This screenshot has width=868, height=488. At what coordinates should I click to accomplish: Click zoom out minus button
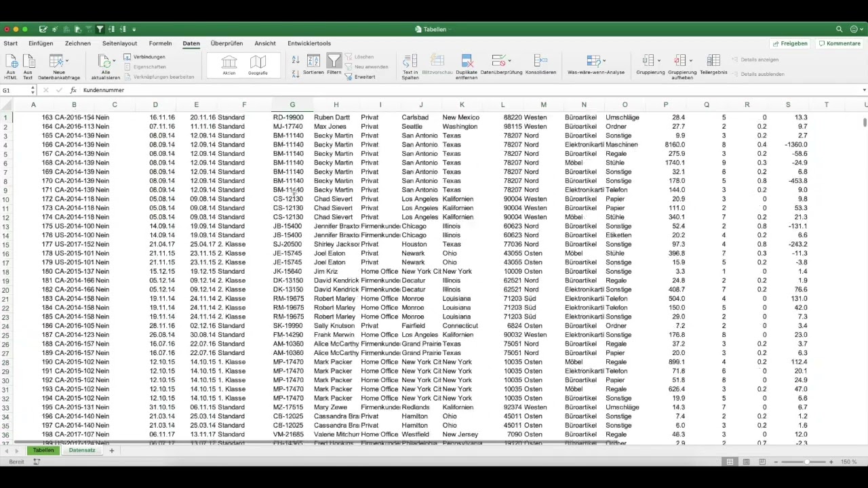[776, 462]
